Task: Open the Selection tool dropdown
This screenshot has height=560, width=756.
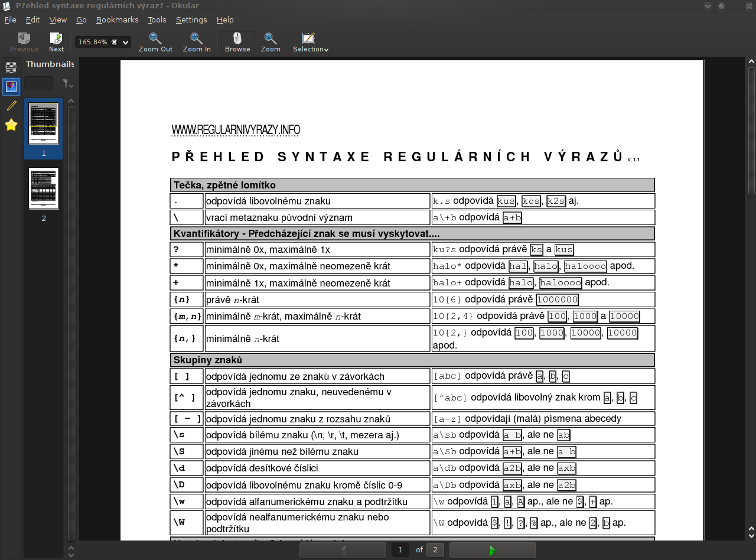Action: coord(311,43)
